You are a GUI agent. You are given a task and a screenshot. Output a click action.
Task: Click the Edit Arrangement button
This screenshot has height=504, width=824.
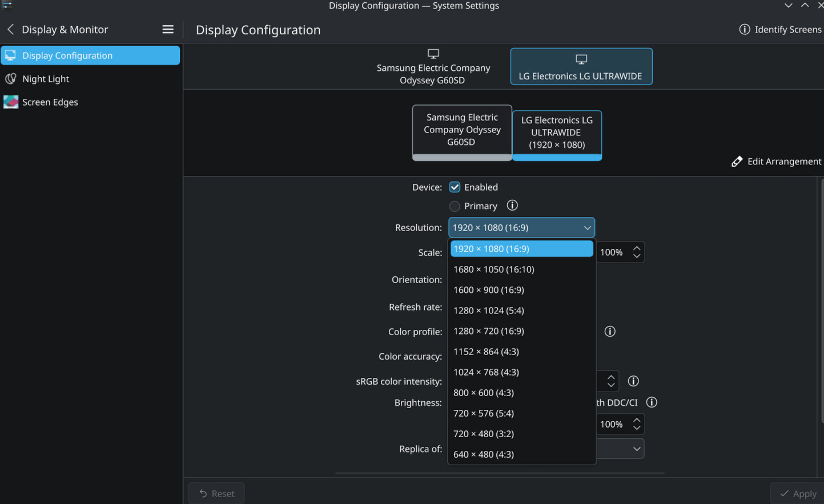(776, 162)
